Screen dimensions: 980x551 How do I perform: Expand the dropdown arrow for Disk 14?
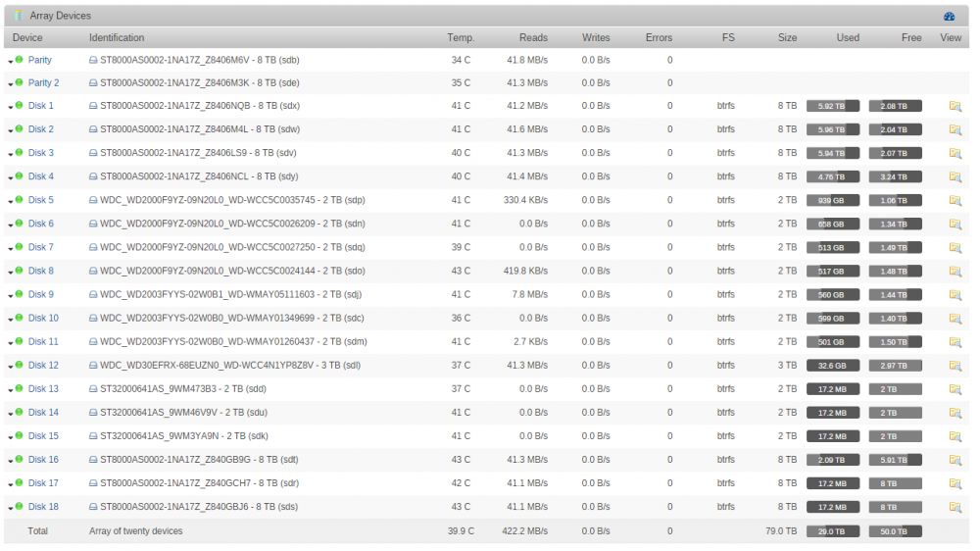pyautogui.click(x=11, y=414)
